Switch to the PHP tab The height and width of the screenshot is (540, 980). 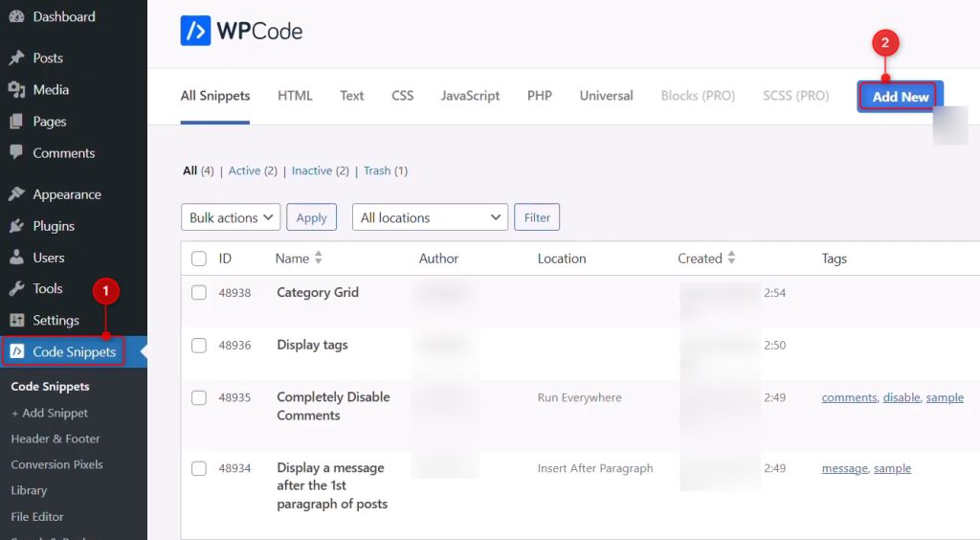(540, 96)
